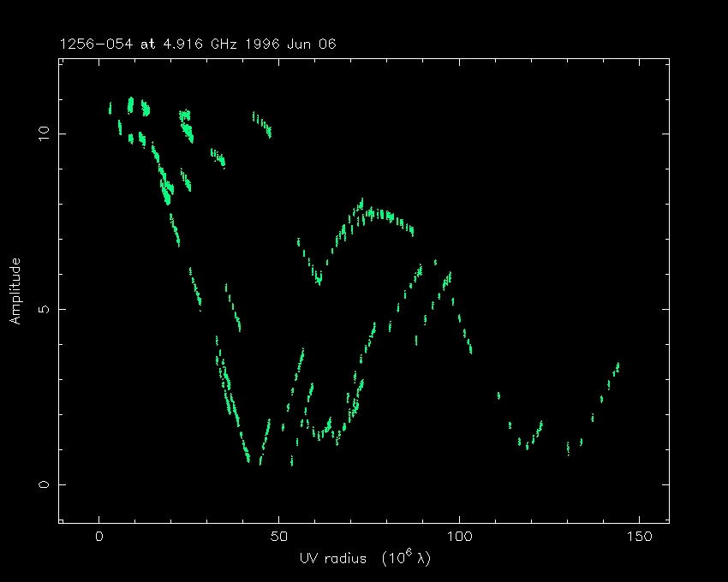Click the single point near UV 93, amplitude 6.3

click(435, 262)
